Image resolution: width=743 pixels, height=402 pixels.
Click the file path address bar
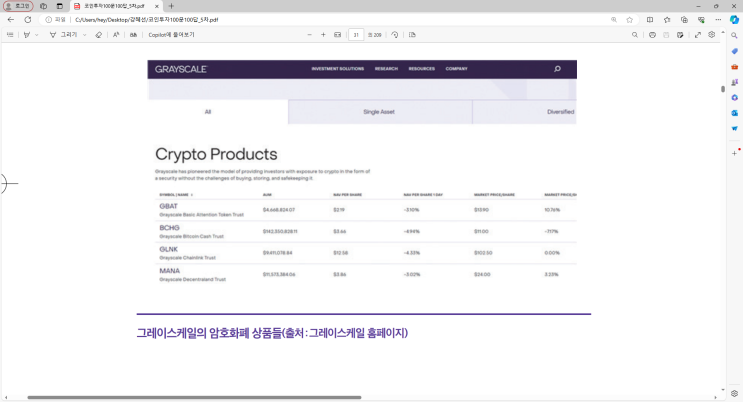point(147,19)
